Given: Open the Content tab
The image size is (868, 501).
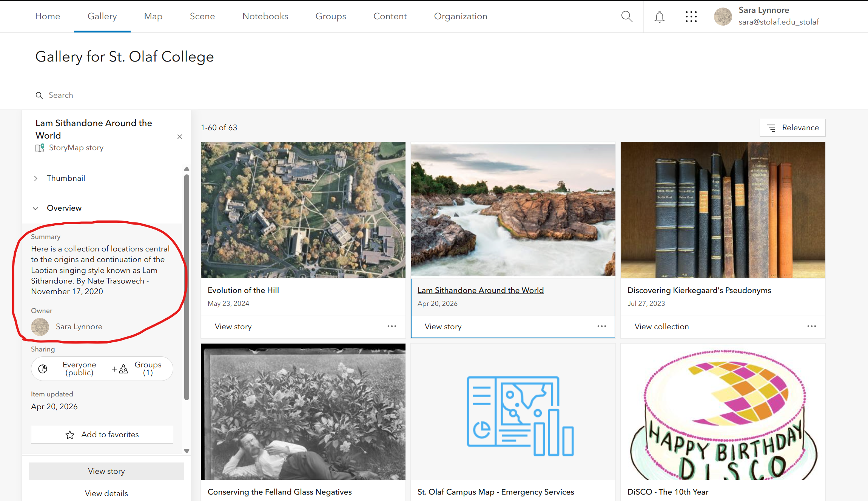Looking at the screenshot, I should pos(390,16).
